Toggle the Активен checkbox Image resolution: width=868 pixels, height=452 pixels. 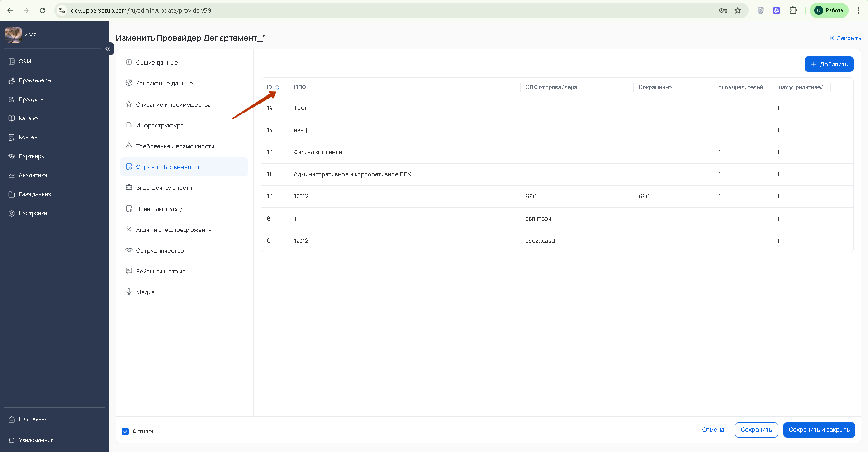[x=125, y=432]
